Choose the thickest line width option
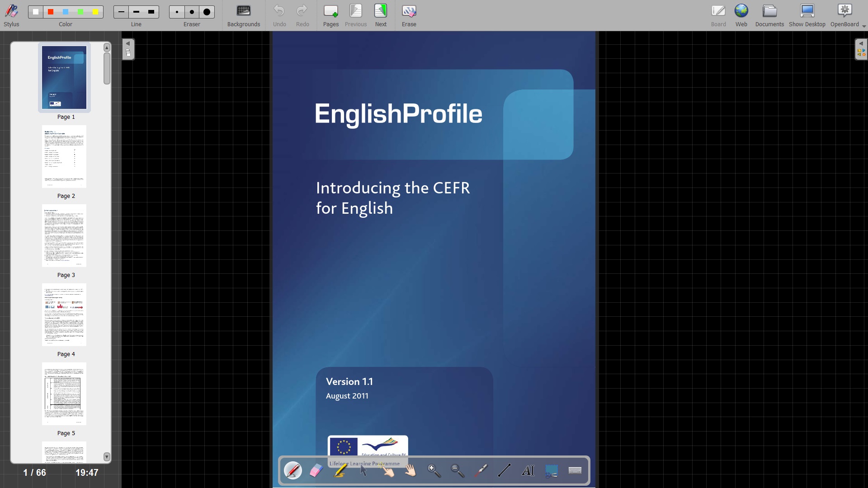Screen dimensions: 868x488 [x=151, y=12]
